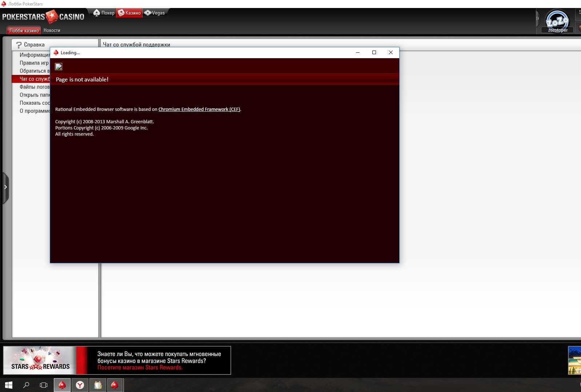The width and height of the screenshot is (581, 392).
Task: Maximize the Loading window
Action: 374,53
